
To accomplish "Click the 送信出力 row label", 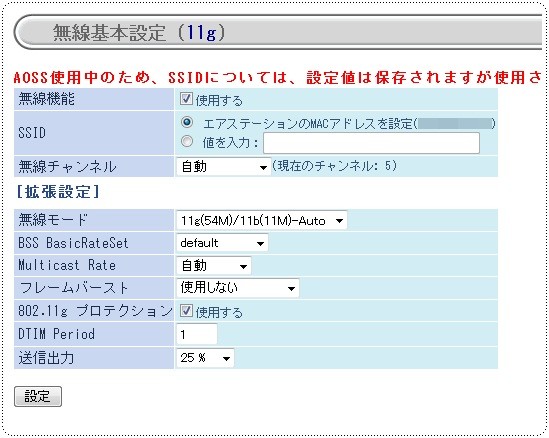I will 46,358.
